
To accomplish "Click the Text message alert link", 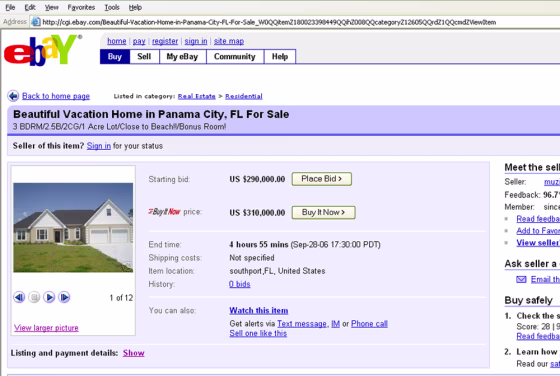I will [x=302, y=324].
